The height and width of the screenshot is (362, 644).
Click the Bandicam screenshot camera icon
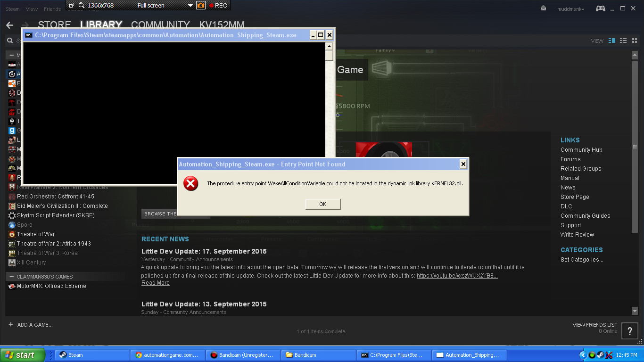tap(201, 6)
